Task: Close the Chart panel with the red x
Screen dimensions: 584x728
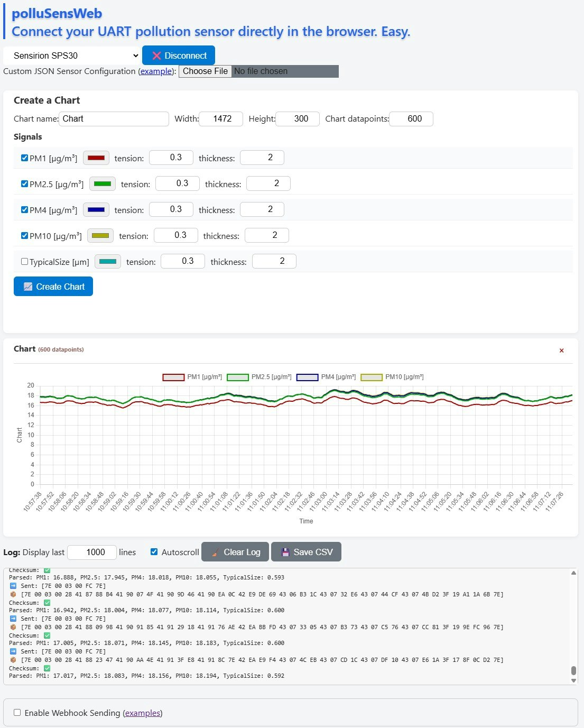Action: point(562,351)
